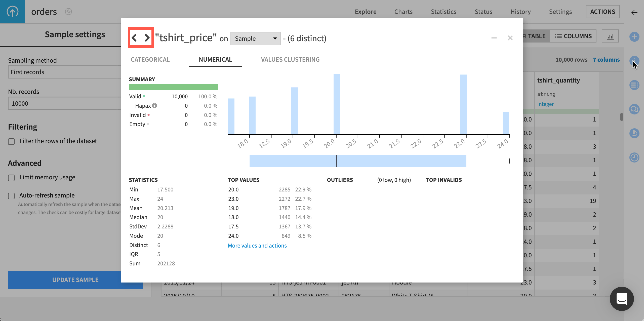The height and width of the screenshot is (321, 644).
Task: Check the Limit memory usage option
Action: point(11,178)
